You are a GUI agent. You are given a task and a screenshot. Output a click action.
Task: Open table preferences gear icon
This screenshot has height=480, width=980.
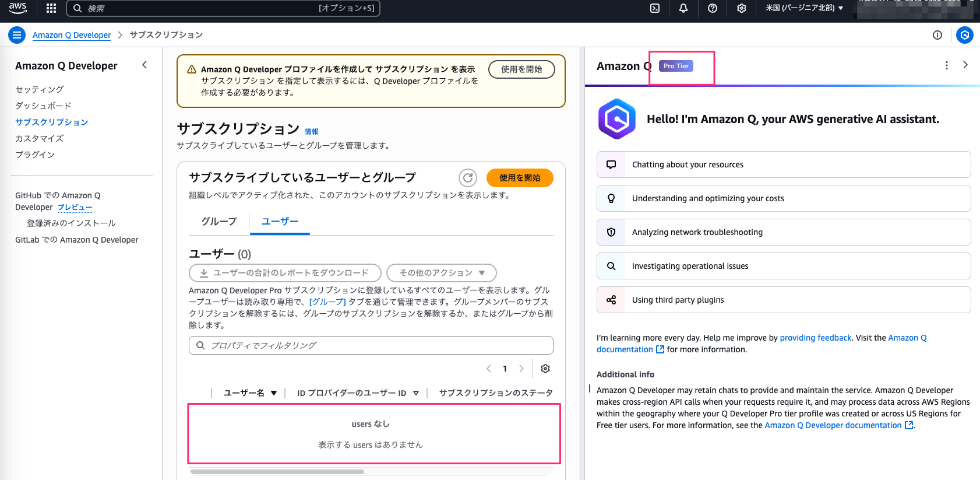click(x=545, y=369)
